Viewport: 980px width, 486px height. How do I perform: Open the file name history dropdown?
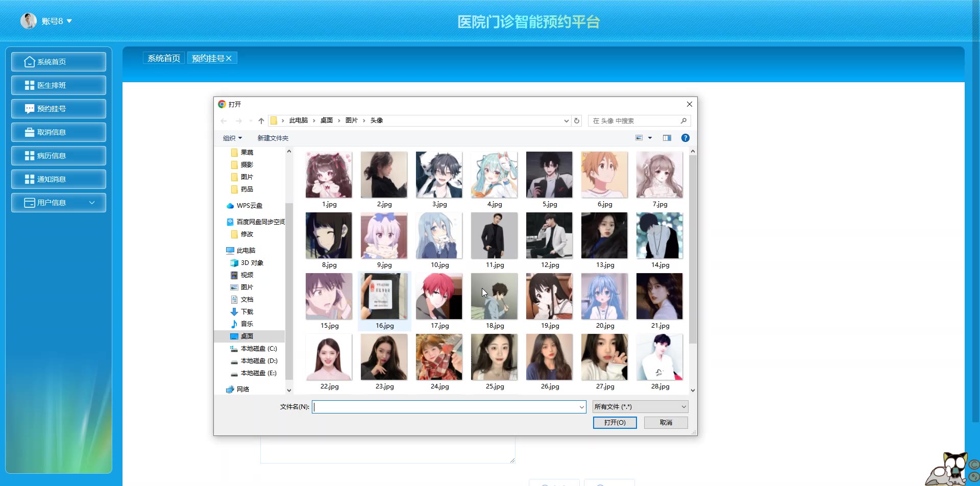[581, 407]
